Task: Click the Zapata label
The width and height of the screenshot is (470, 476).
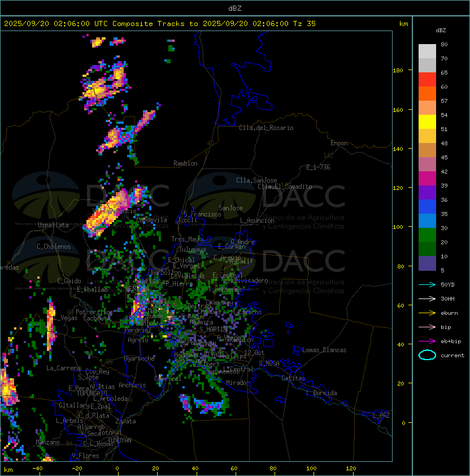Action: tap(125, 421)
